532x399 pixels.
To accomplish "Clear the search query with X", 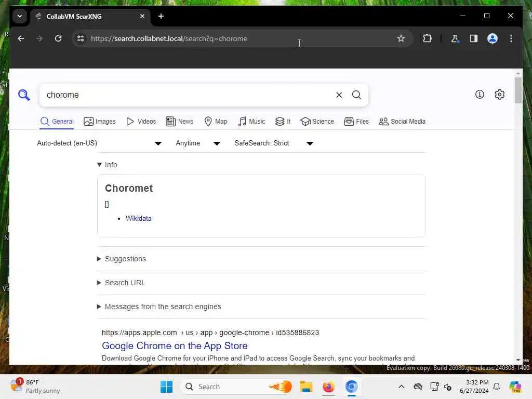I will pos(339,95).
